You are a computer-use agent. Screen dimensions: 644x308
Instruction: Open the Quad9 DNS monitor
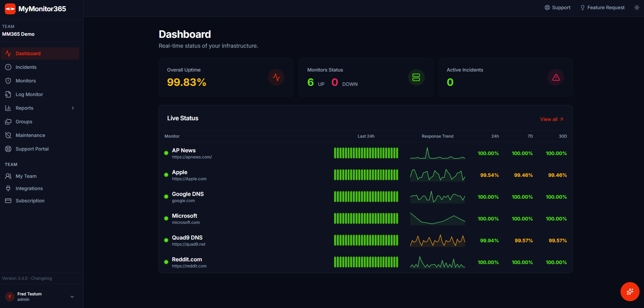tap(366, 240)
